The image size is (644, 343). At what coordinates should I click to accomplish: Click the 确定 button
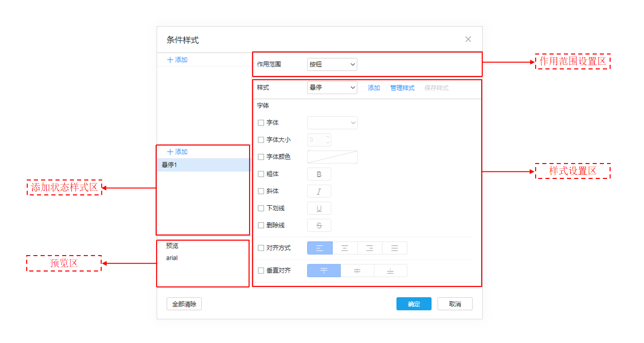point(413,303)
